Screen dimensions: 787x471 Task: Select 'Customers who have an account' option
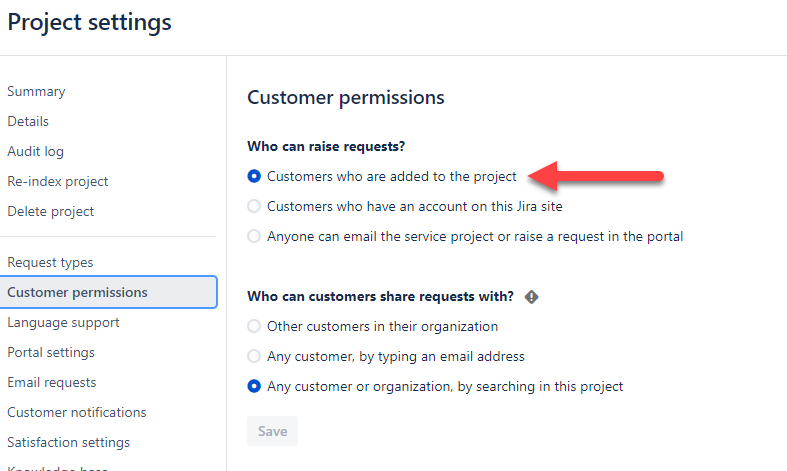(254, 207)
